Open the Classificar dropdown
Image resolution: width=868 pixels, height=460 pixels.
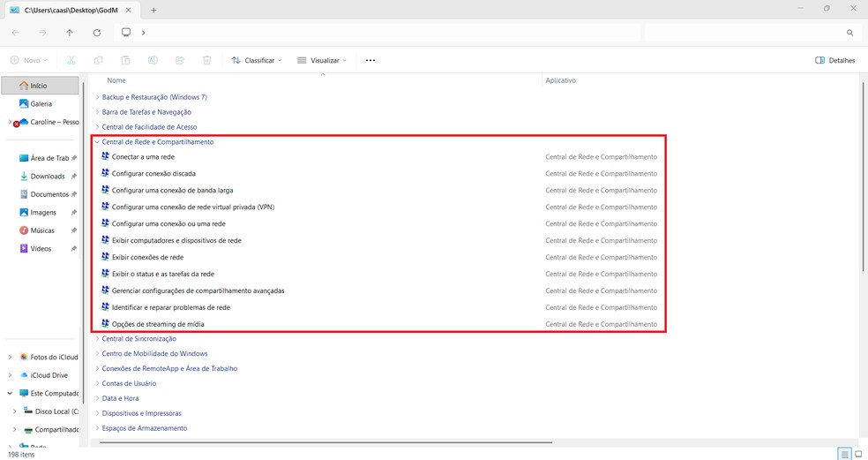pos(256,60)
